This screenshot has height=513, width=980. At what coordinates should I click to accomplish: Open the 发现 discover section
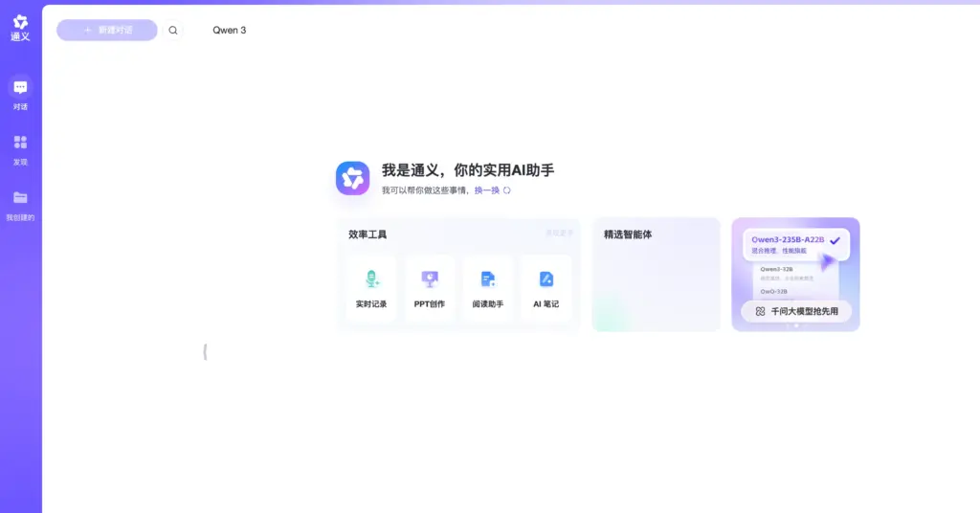[x=20, y=150]
